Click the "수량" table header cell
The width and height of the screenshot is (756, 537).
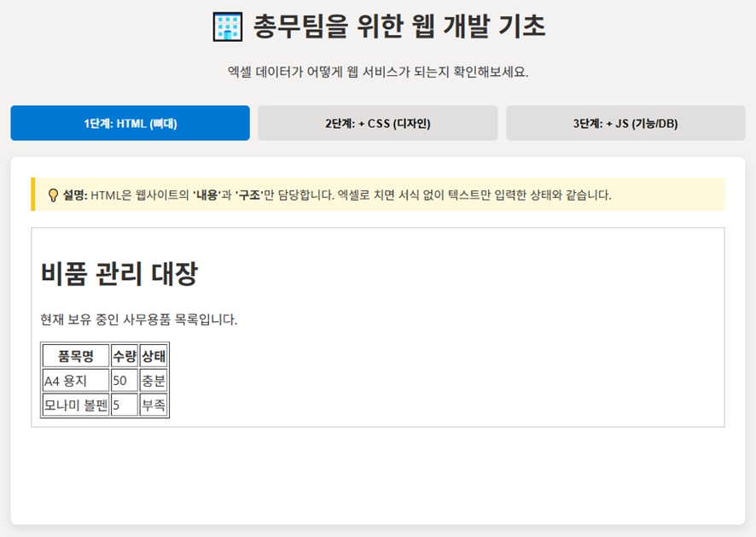(x=125, y=356)
